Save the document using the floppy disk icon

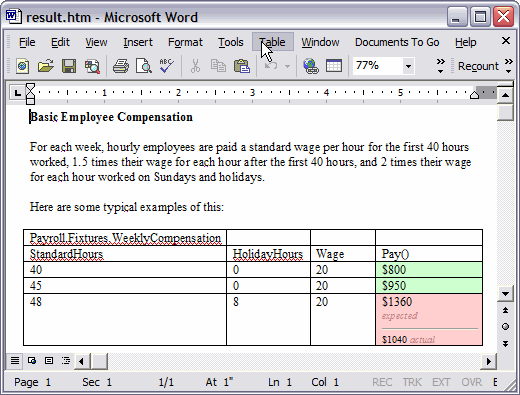(x=69, y=66)
